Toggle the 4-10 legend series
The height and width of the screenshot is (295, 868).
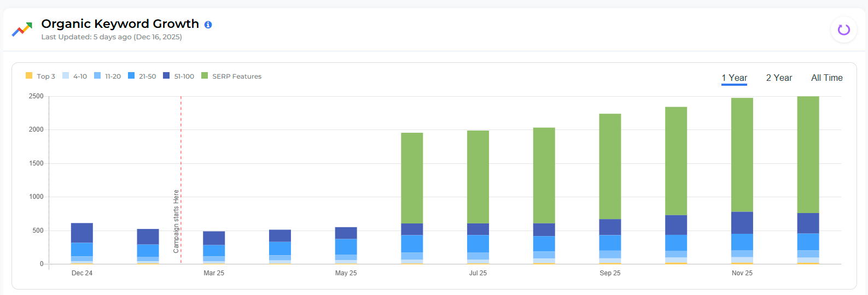80,76
